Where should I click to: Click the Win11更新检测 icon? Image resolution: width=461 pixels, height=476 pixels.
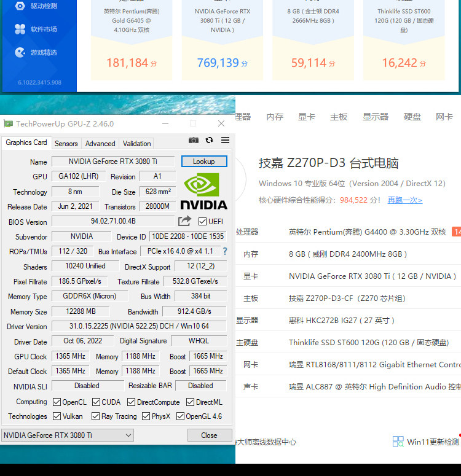pos(398,442)
